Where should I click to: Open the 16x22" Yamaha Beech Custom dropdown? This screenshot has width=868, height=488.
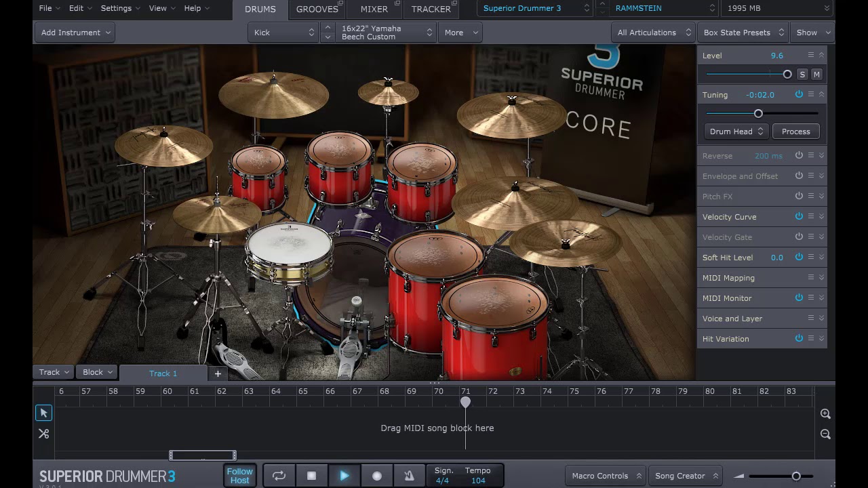(387, 33)
